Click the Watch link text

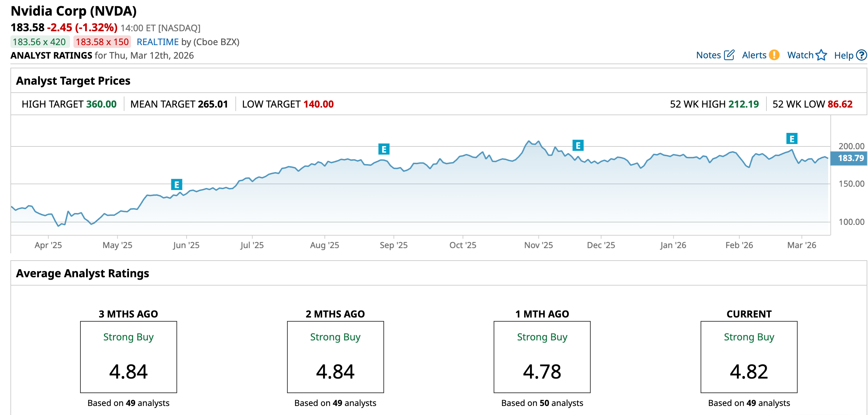coord(800,55)
